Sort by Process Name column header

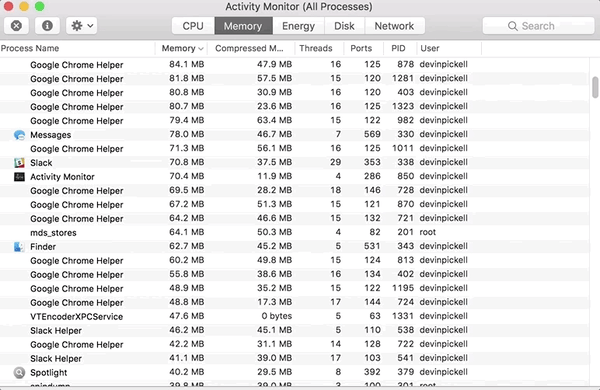[x=78, y=48]
